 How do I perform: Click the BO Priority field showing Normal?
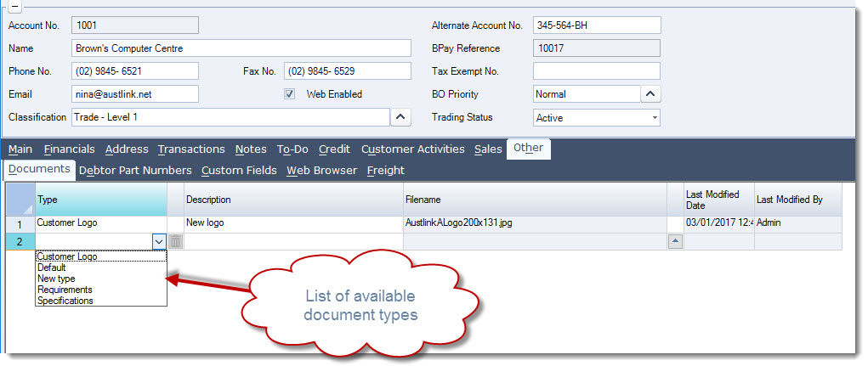coord(587,94)
